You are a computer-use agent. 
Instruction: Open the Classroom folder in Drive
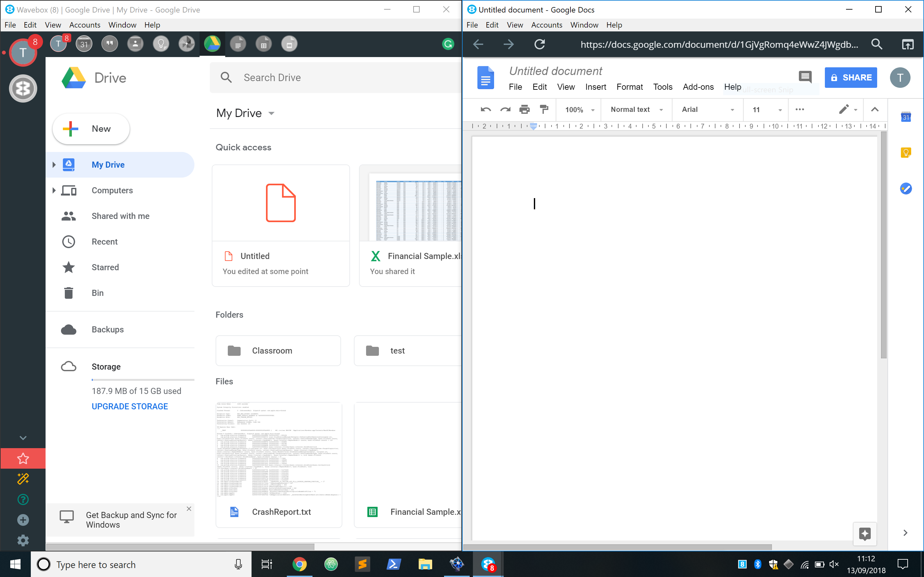(x=278, y=350)
